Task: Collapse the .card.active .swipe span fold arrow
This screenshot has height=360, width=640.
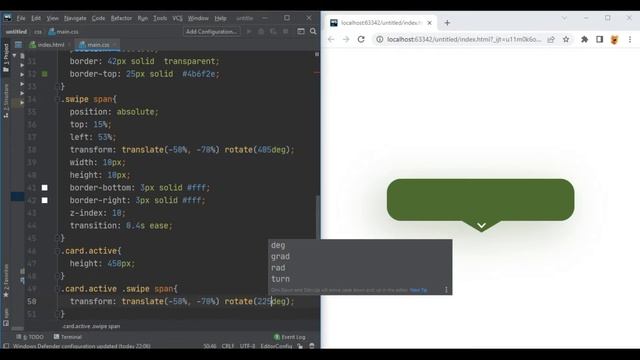Action: (x=58, y=289)
